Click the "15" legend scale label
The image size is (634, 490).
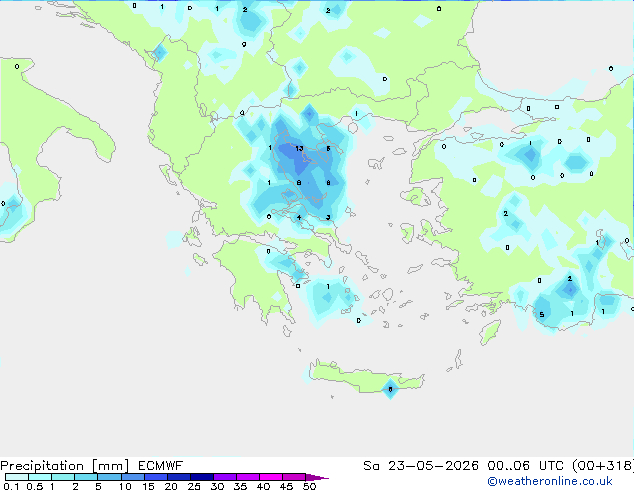coord(148,486)
